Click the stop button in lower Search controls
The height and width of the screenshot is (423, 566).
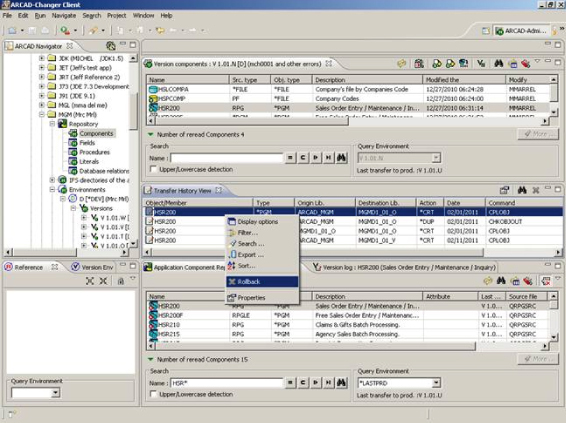290,383
